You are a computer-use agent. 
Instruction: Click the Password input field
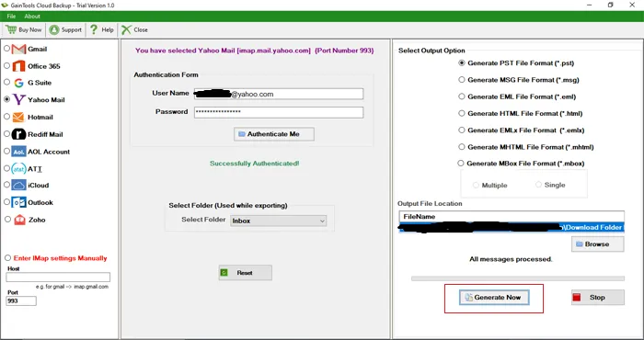279,112
